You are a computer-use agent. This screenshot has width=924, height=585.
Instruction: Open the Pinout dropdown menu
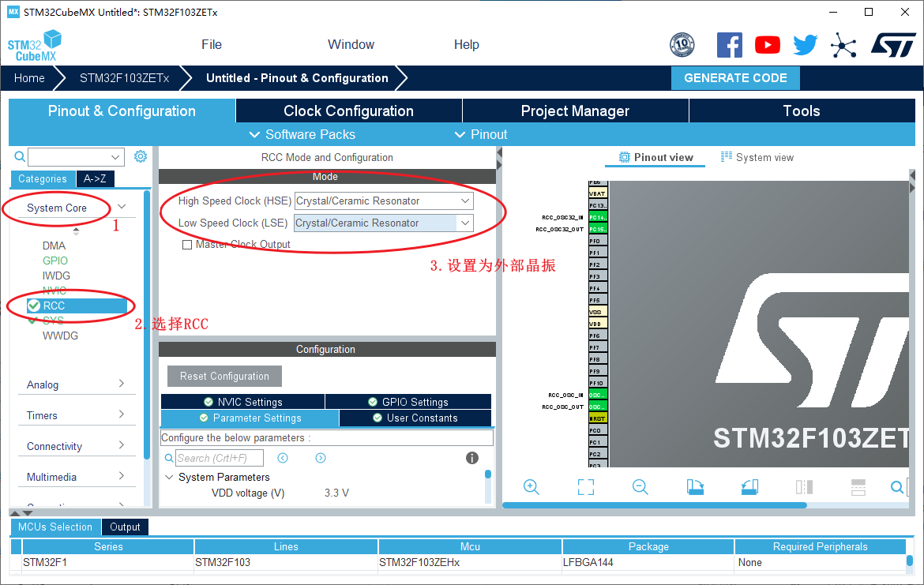pos(480,134)
